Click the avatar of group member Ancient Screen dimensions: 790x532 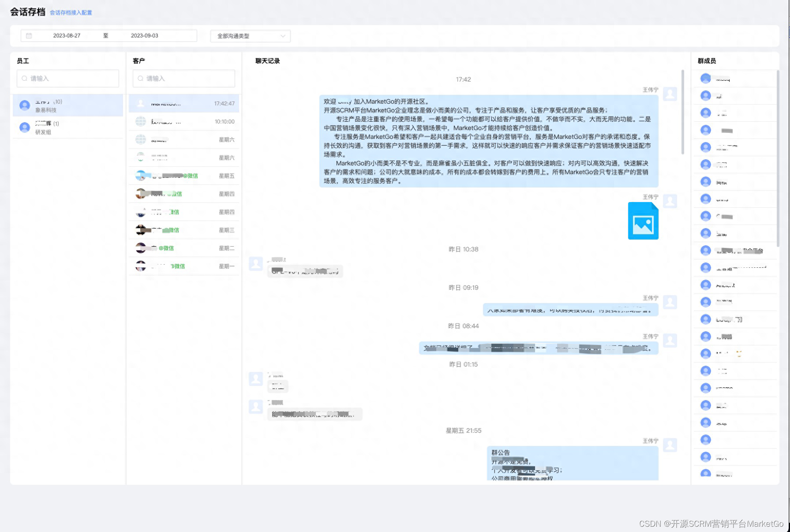(x=706, y=285)
